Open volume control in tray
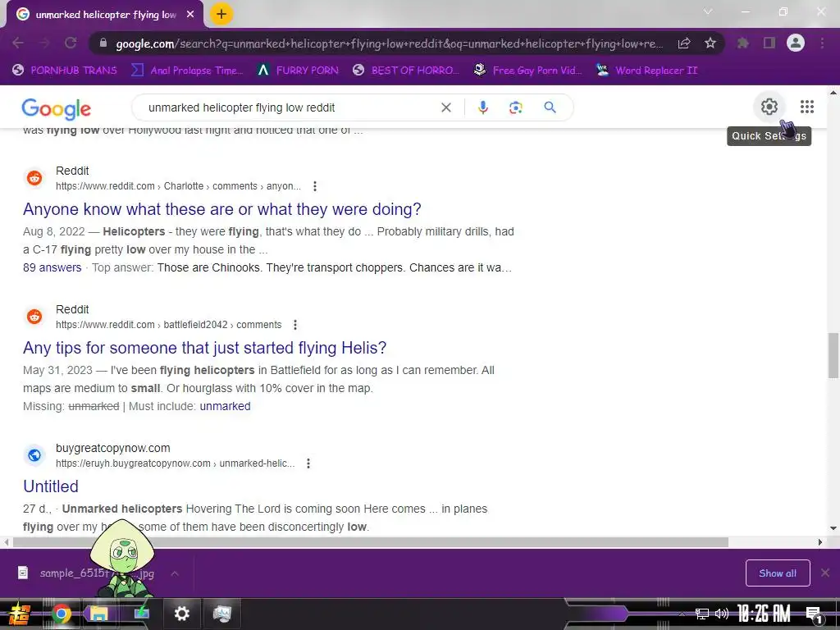 (722, 614)
